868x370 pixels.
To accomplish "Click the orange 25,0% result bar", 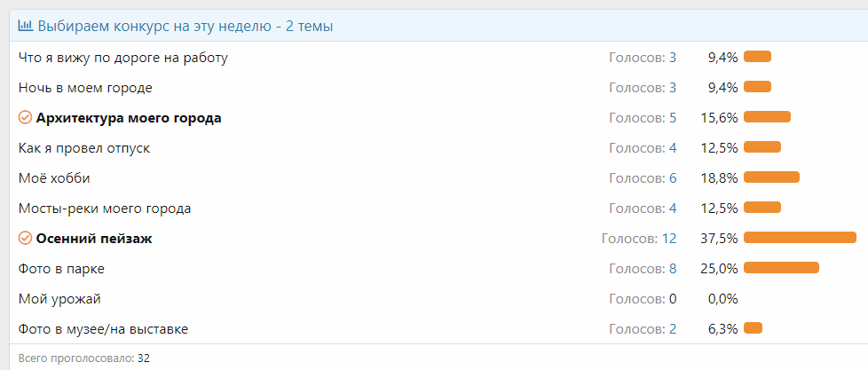I will (781, 268).
